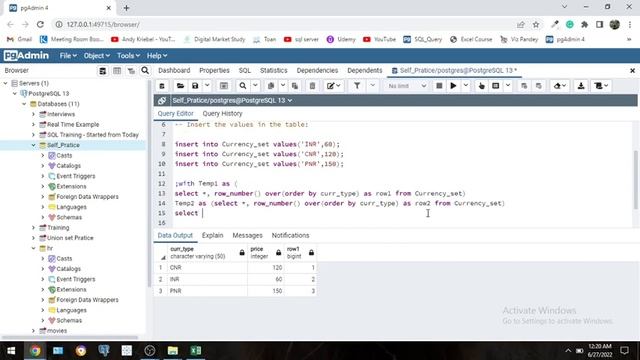The width and height of the screenshot is (640, 360).
Task: Select Real Time Example database
Action: (x=73, y=124)
